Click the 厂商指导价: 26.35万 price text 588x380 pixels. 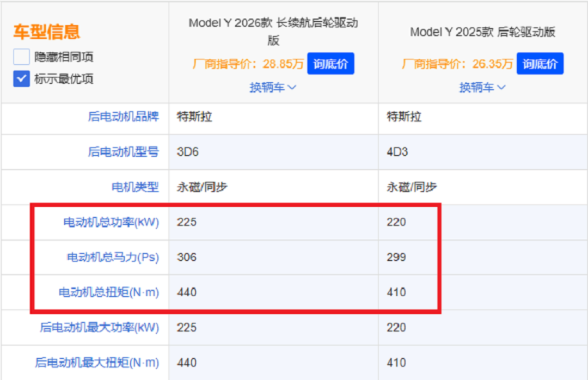457,64
